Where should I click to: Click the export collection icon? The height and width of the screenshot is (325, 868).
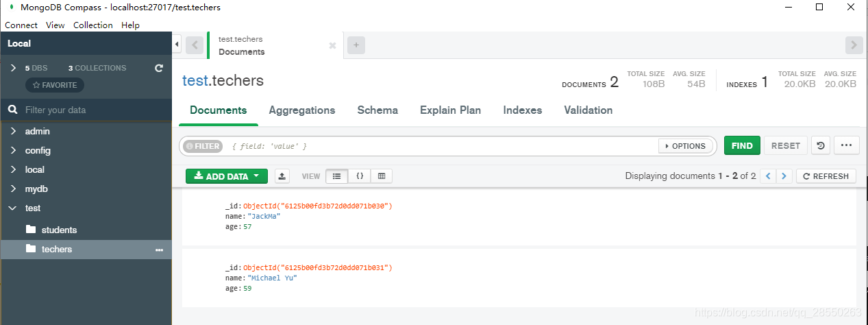click(282, 176)
